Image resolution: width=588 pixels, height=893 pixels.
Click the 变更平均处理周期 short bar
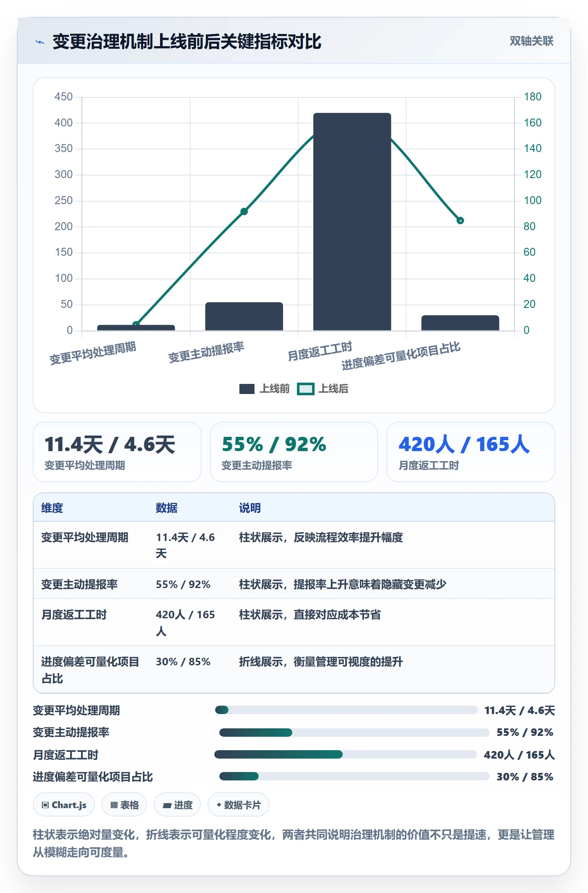click(x=136, y=328)
